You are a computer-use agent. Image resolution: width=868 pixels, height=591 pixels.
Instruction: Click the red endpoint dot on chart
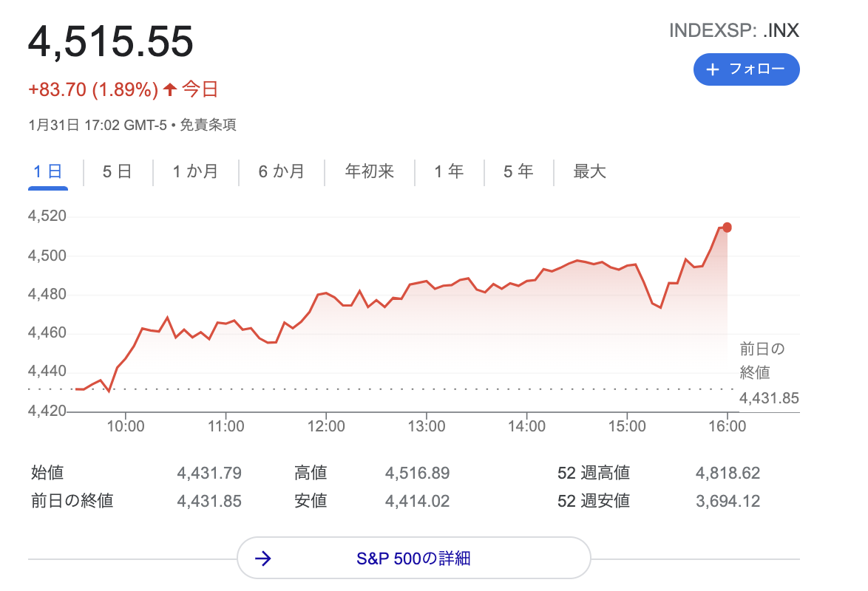[x=727, y=228]
